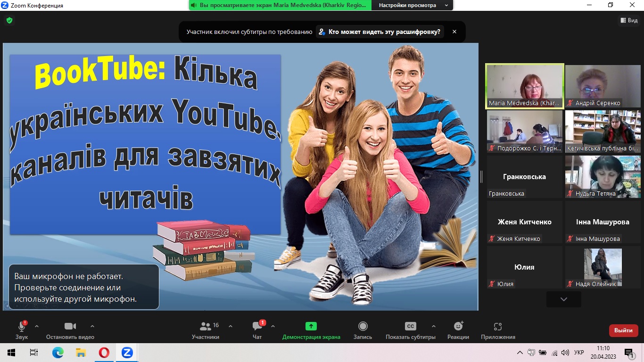The height and width of the screenshot is (362, 644).
Task: Start screen sharing with Демонстрация экрана
Action: click(x=311, y=330)
